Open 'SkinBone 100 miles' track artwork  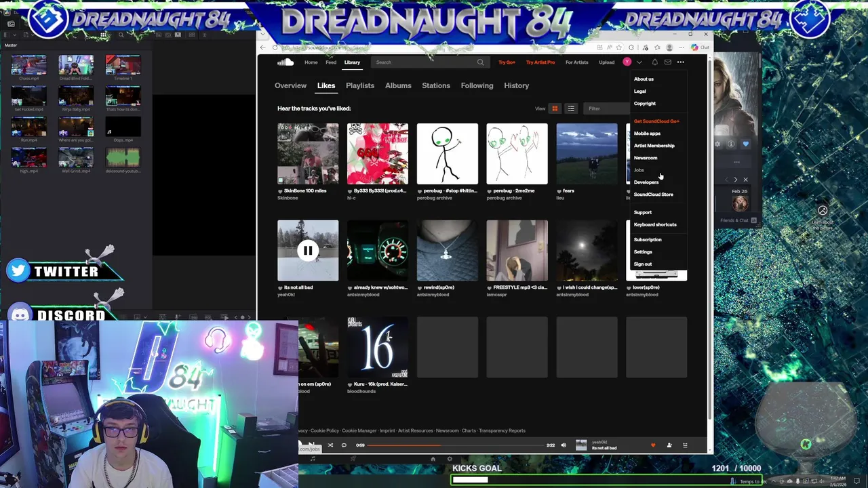308,154
